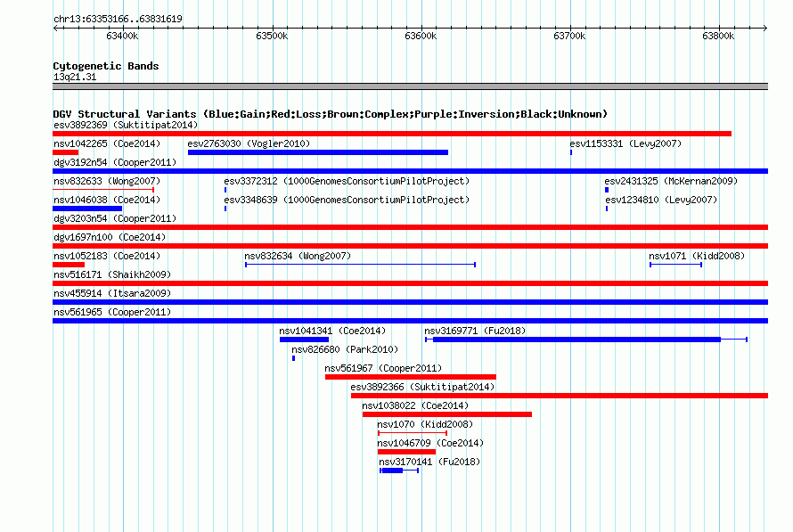Open variant esv3892369 (Suktitipat2014)
The image size is (793, 532).
tap(392, 134)
